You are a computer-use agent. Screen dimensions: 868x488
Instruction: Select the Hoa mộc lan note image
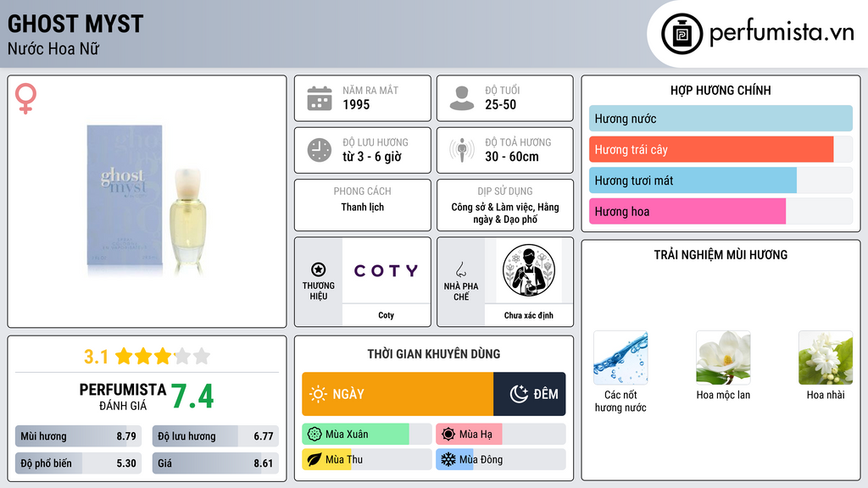pos(723,358)
